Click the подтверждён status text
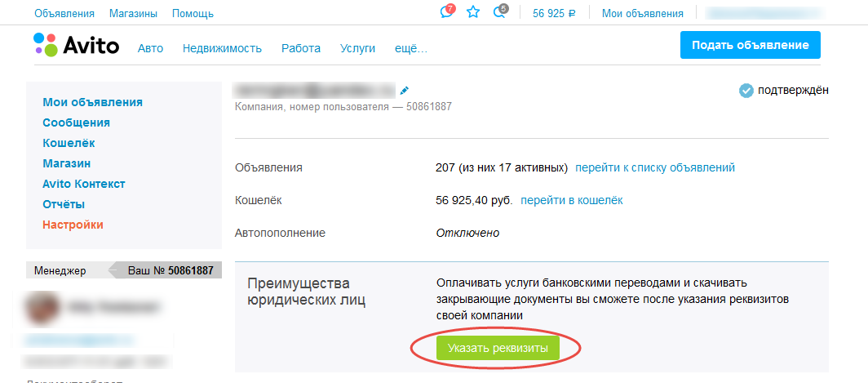Screen dimensions: 868x383 pyautogui.click(x=793, y=90)
